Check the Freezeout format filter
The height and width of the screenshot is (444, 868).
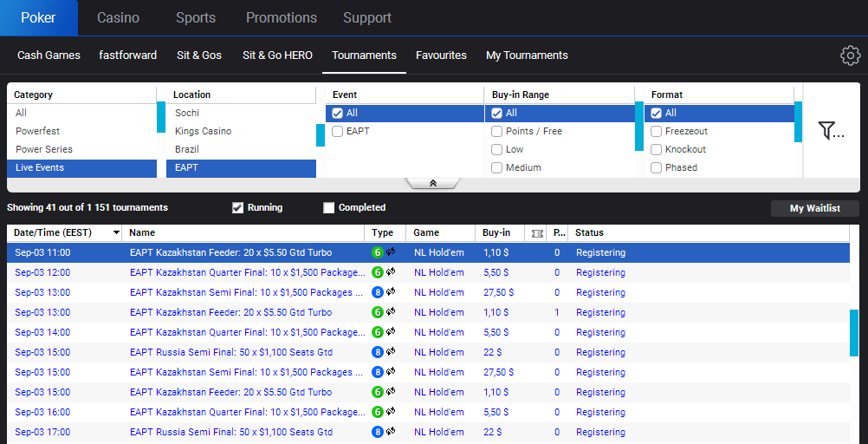click(x=657, y=132)
